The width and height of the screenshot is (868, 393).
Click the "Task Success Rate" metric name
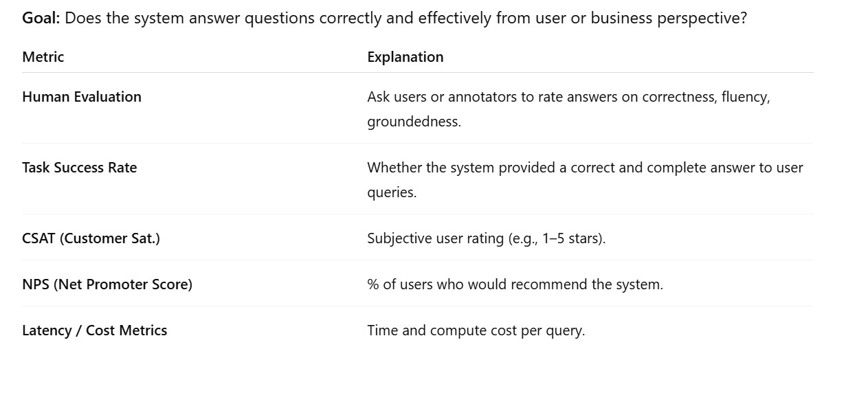(x=79, y=168)
